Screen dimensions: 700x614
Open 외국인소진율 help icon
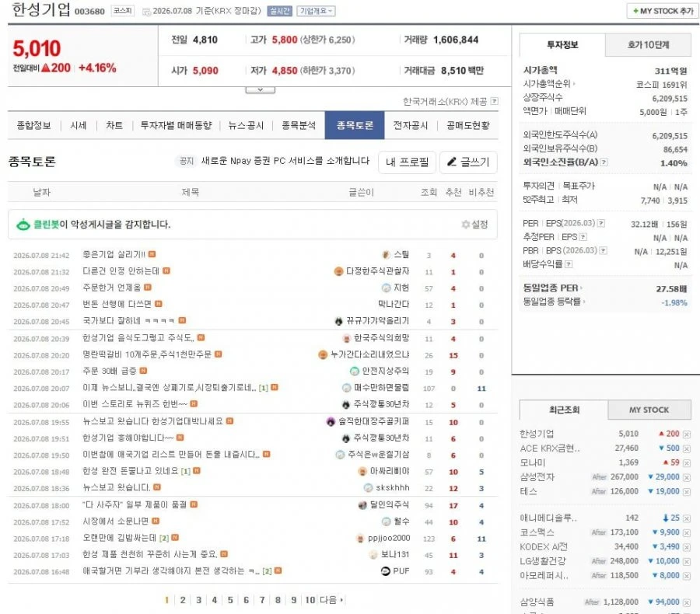click(x=604, y=162)
